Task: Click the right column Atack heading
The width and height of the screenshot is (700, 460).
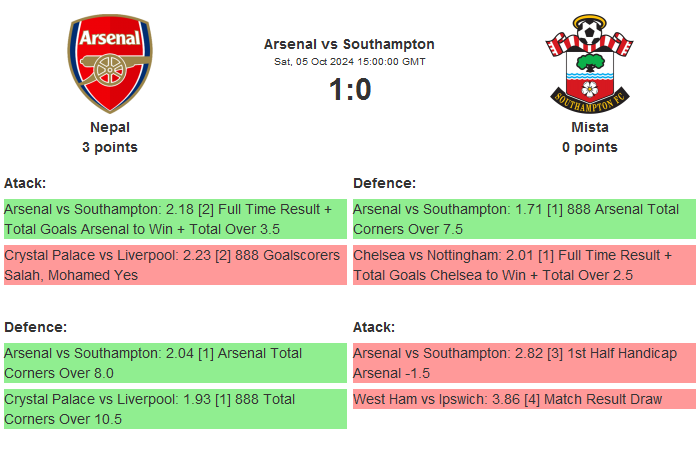Action: point(374,327)
